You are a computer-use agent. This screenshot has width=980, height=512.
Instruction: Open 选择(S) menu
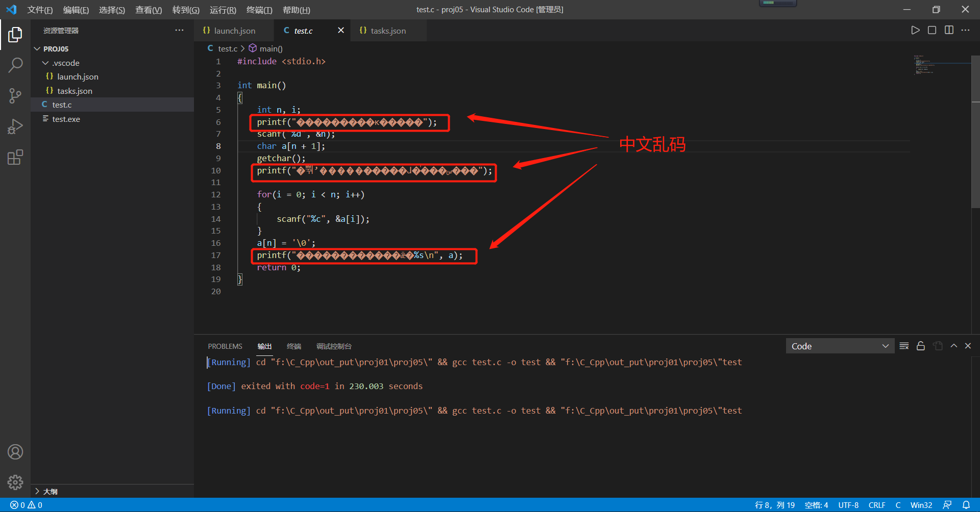tap(112, 10)
